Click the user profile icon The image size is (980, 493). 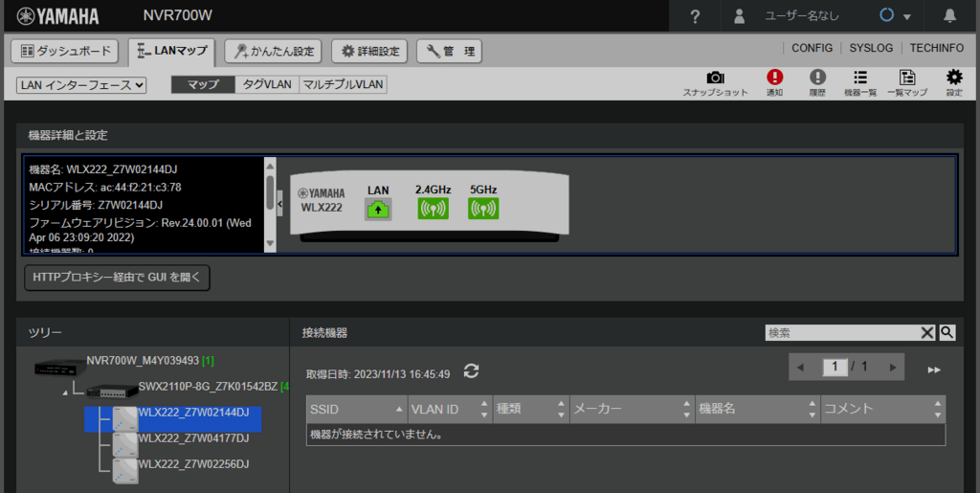click(739, 16)
